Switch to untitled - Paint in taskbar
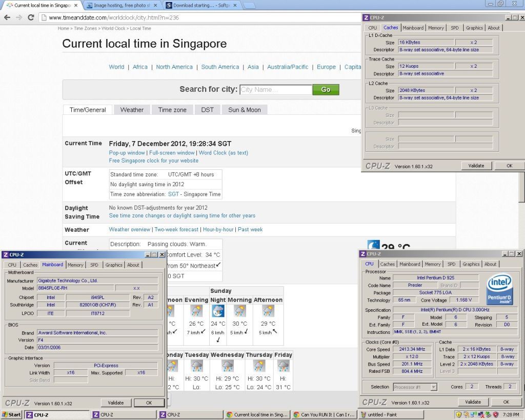 391,415
